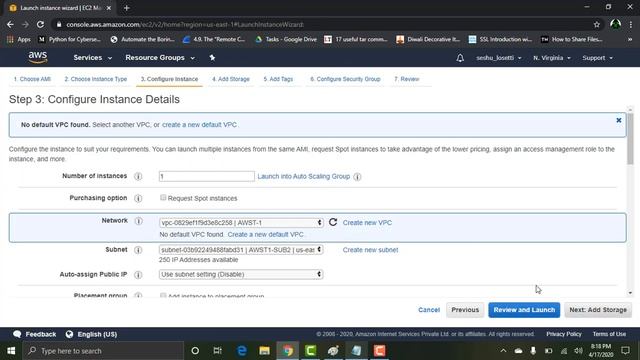Click the Previous button

click(x=465, y=310)
